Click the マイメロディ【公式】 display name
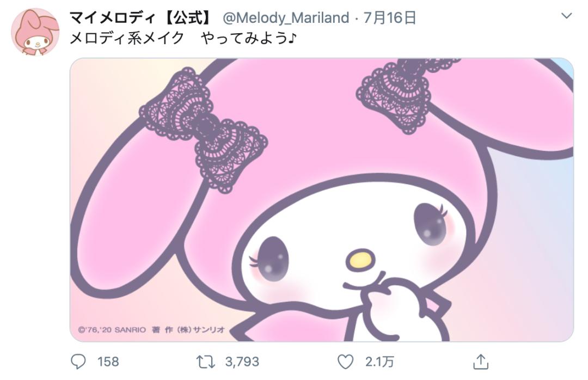 [141, 17]
